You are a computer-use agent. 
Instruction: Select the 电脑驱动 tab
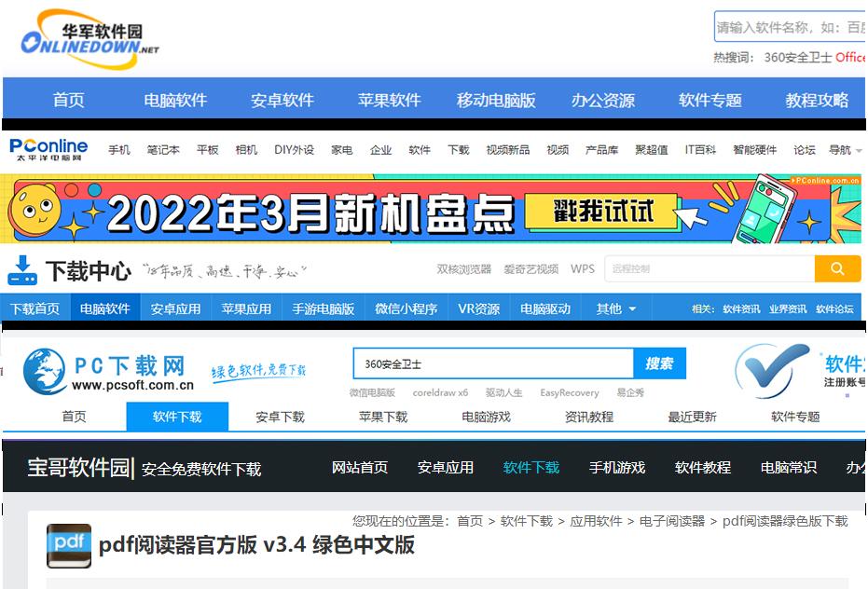545,308
